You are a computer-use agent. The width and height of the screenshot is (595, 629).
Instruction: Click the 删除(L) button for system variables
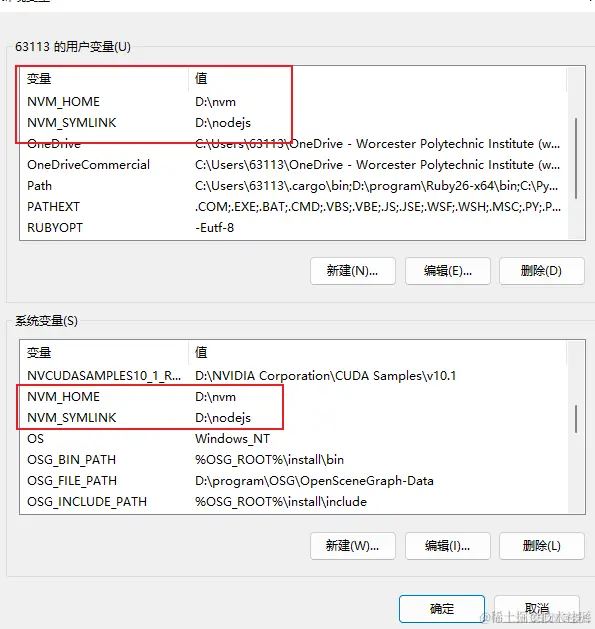coord(542,546)
